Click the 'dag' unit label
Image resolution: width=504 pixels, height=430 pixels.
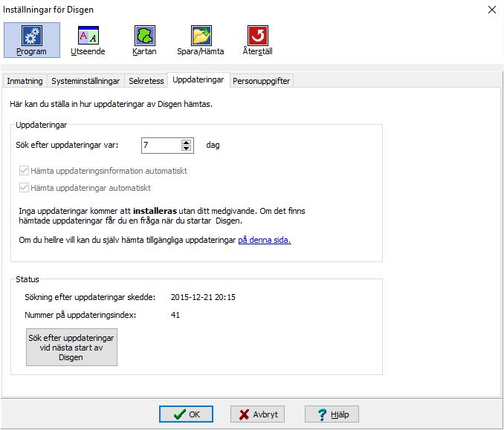(213, 145)
